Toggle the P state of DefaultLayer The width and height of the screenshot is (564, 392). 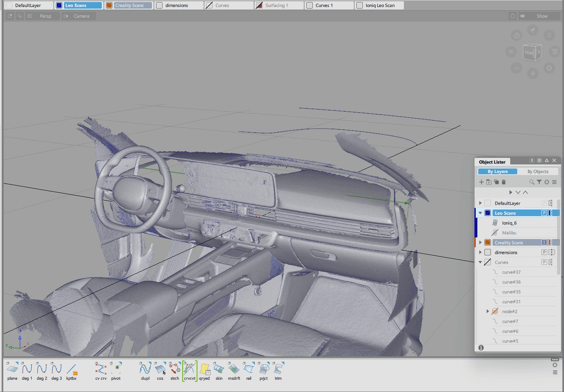pos(544,203)
